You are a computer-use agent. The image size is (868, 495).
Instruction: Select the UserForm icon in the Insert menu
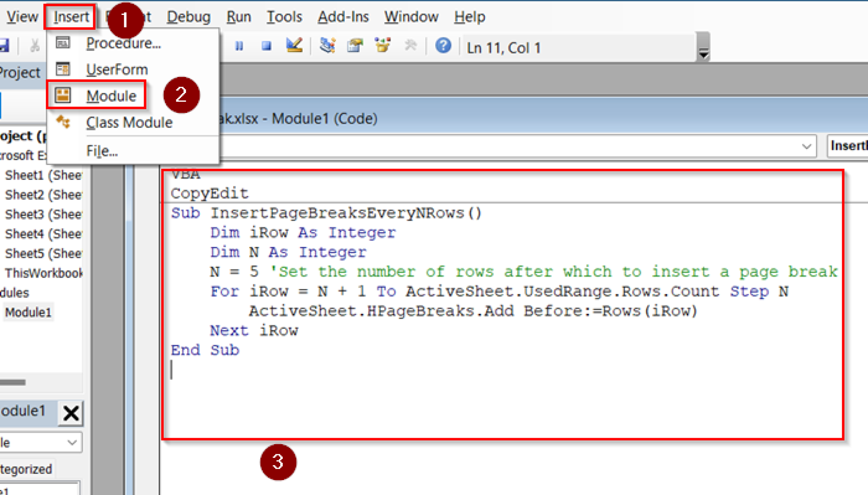(63, 69)
